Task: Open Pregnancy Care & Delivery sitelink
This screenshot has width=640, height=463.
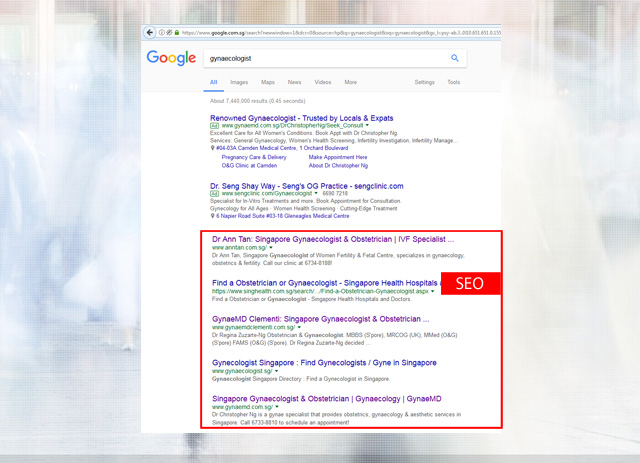Action: point(254,157)
